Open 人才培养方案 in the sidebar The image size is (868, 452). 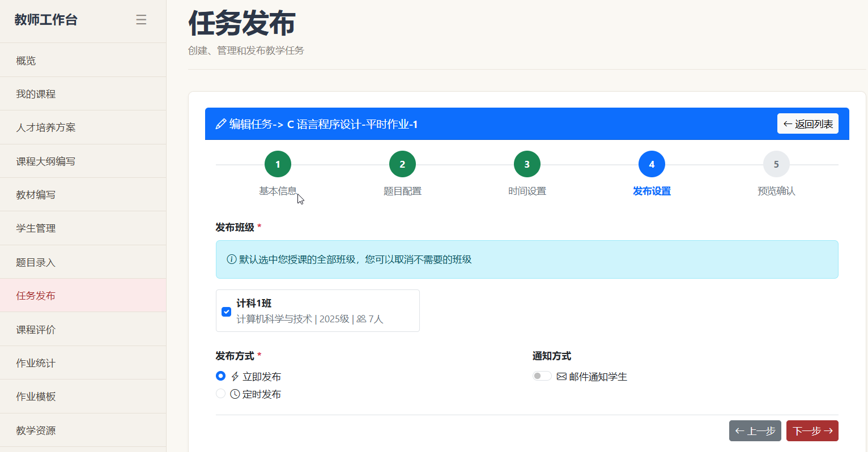[x=83, y=127]
